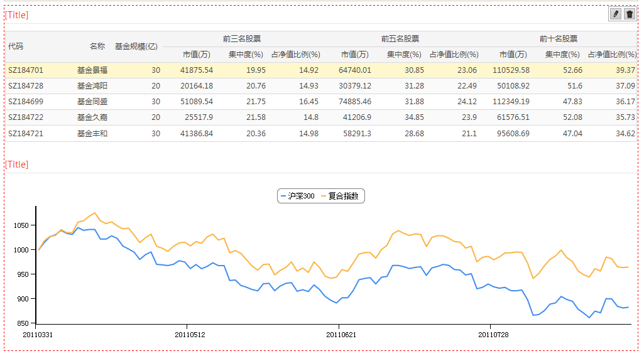Click the trash delete icon
The image size is (644, 356).
click(x=630, y=14)
